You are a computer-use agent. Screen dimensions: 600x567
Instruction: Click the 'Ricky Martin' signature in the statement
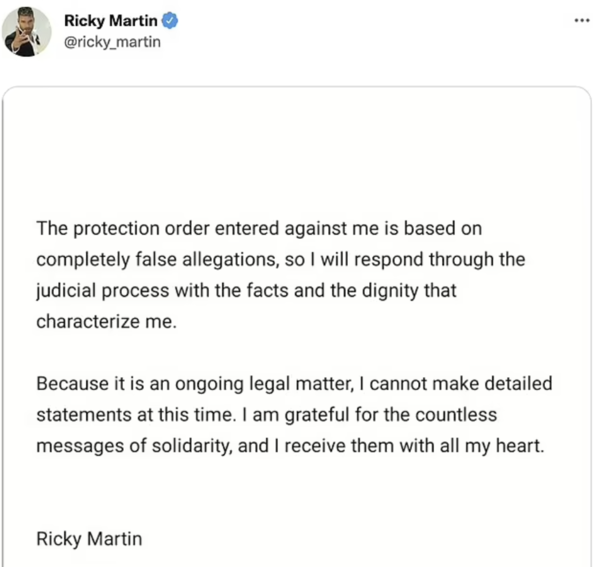coord(89,539)
